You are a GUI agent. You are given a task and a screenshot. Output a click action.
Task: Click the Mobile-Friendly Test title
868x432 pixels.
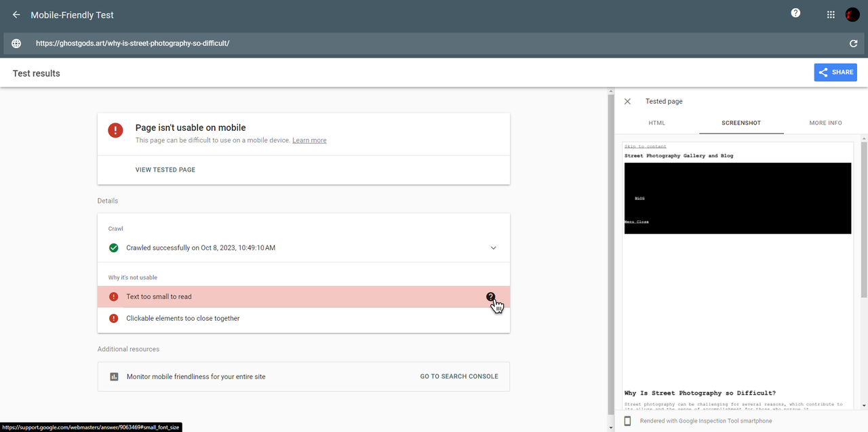point(72,15)
